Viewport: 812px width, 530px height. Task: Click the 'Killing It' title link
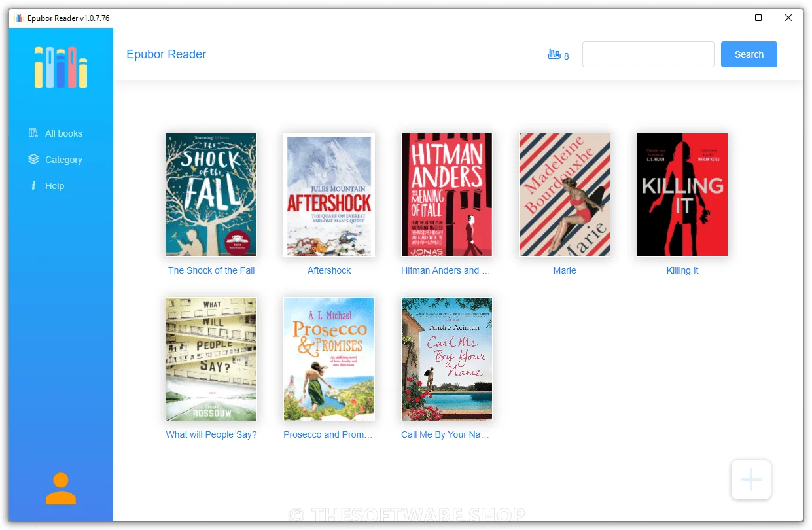682,270
